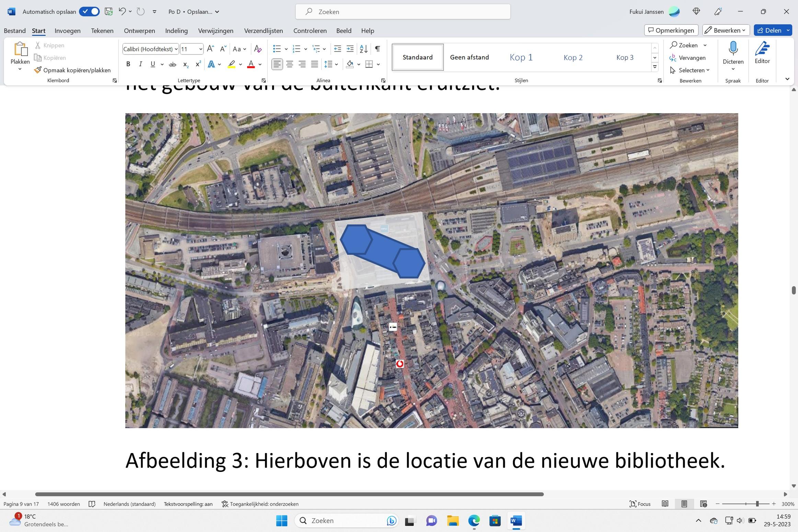
Task: Click the strikethrough icon
Action: [x=173, y=64]
